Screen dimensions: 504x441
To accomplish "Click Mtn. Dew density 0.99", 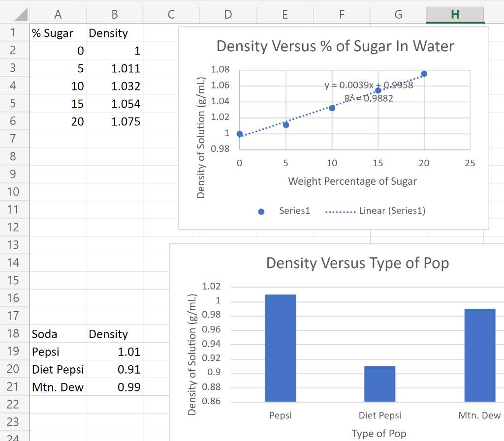I will click(x=115, y=387).
